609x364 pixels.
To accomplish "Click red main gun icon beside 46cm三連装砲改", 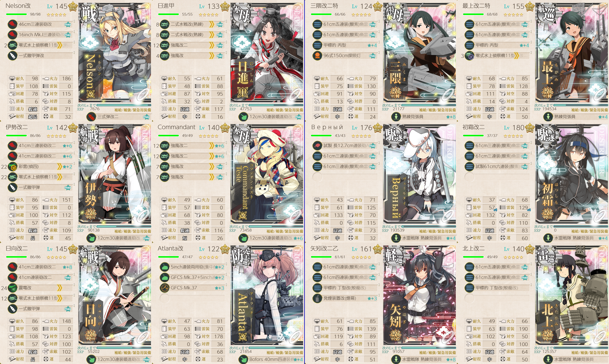I will (12, 24).
